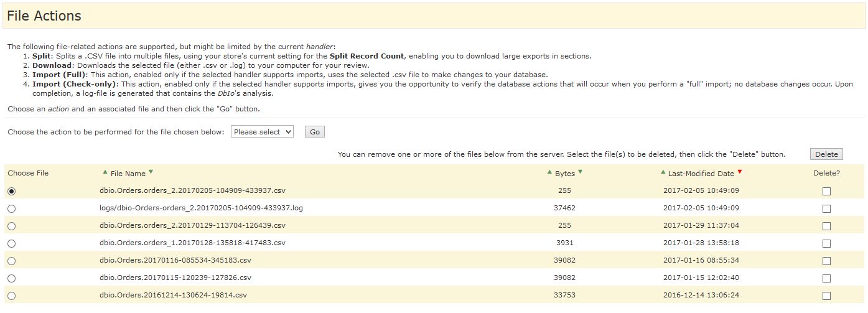Click the 'Choose File' column header
Image resolution: width=868 pixels, height=313 pixels.
coord(28,173)
